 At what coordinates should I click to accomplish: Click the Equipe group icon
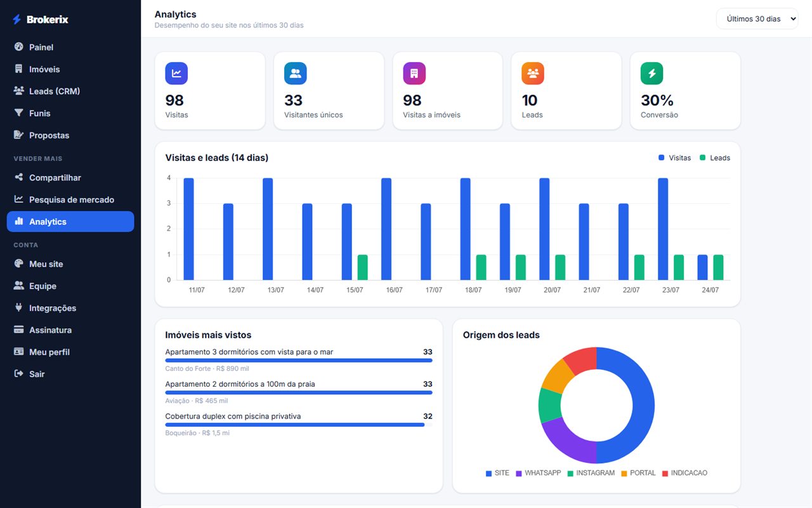18,286
